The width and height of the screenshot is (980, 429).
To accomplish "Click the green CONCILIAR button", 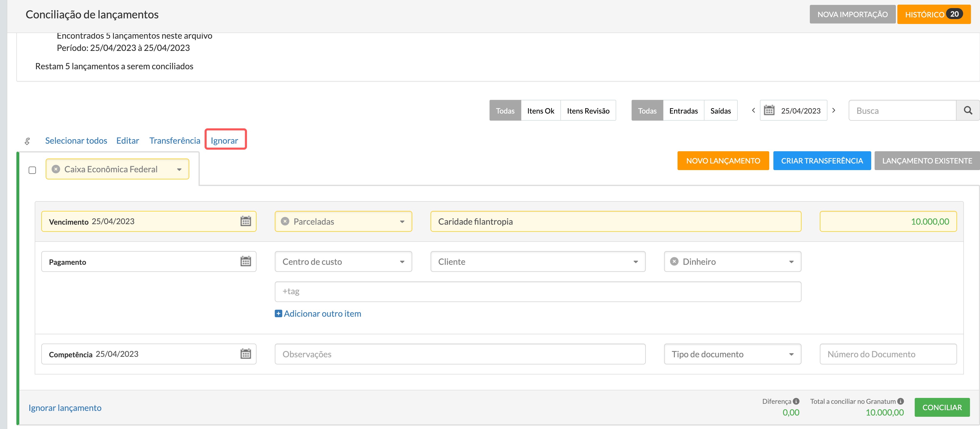I will point(942,407).
